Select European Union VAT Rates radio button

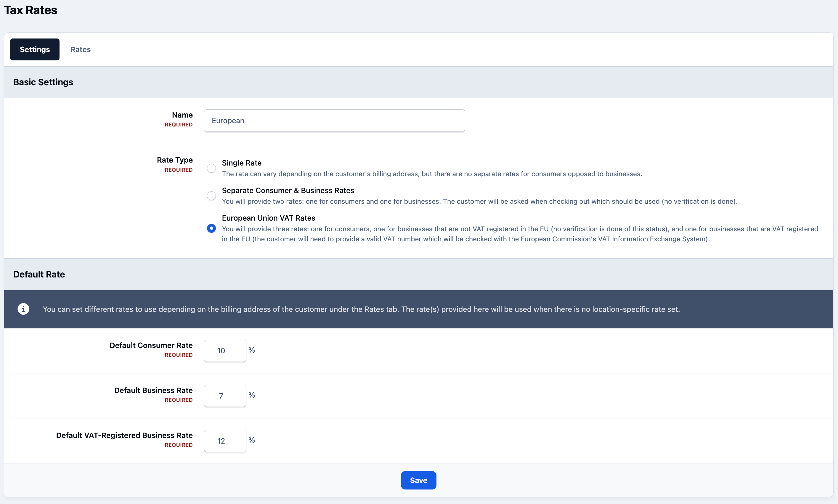(211, 229)
